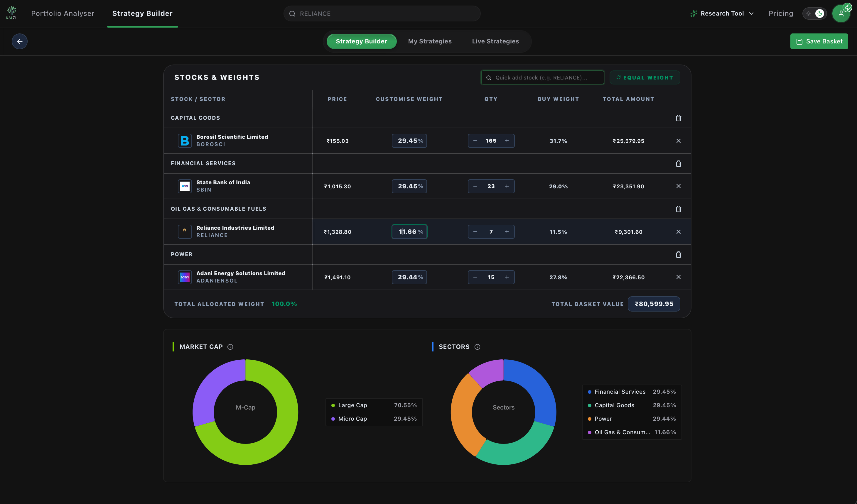Increase Reliance quantity with plus
Viewport: 857px width, 504px height.
[x=507, y=231]
